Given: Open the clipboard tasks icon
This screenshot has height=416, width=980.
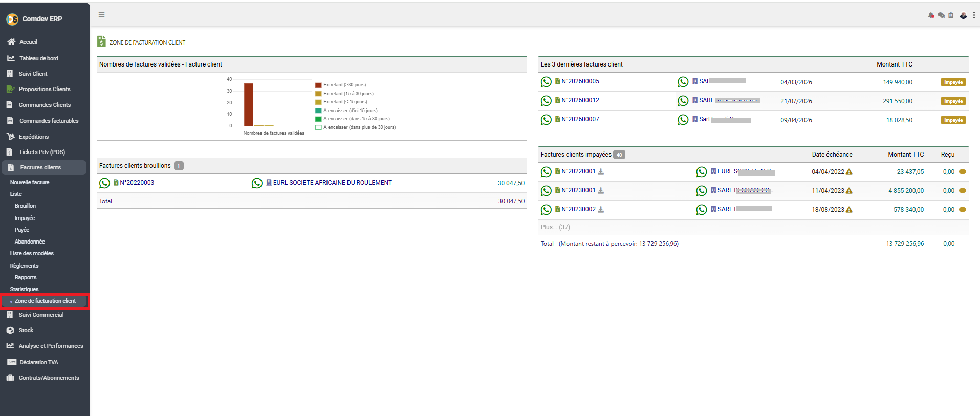Looking at the screenshot, I should click(951, 15).
